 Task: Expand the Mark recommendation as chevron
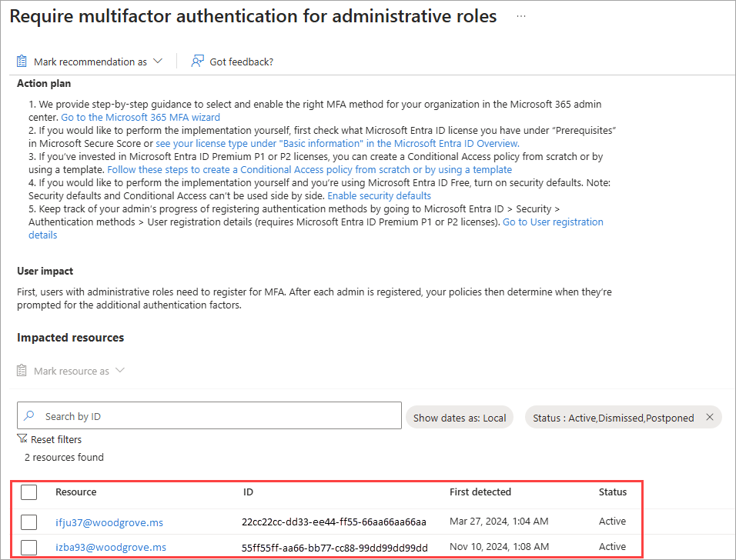158,62
